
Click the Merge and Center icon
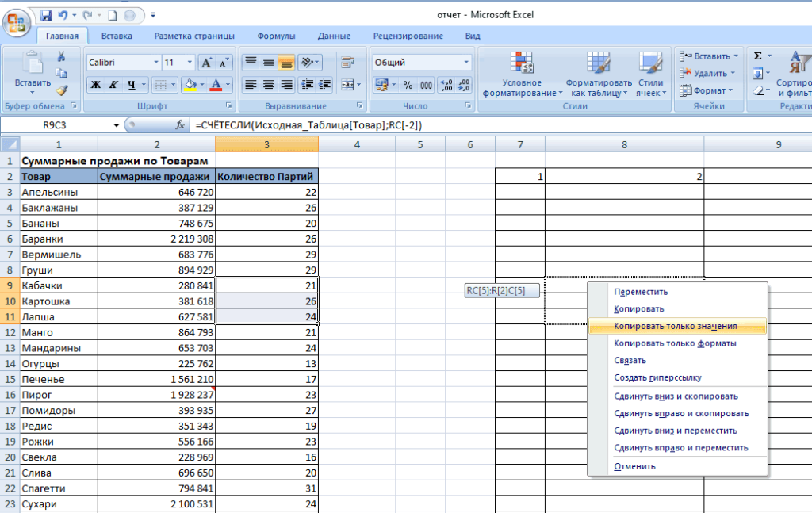tap(347, 84)
